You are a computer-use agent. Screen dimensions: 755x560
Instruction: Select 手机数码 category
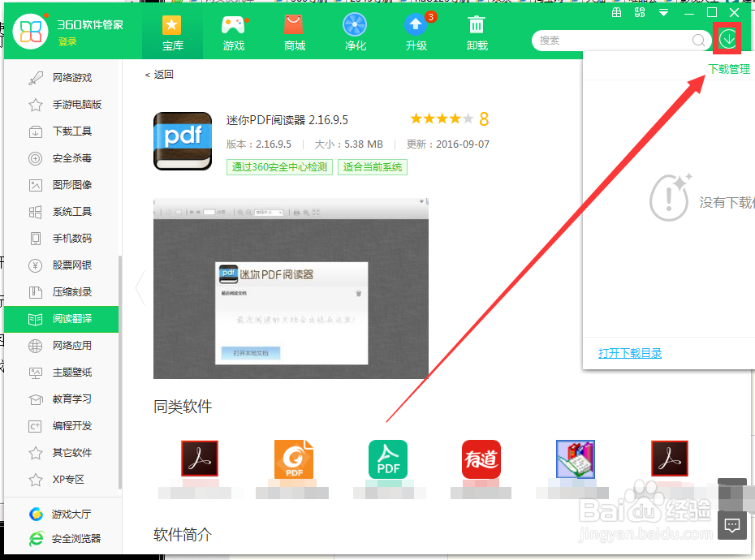click(61, 239)
